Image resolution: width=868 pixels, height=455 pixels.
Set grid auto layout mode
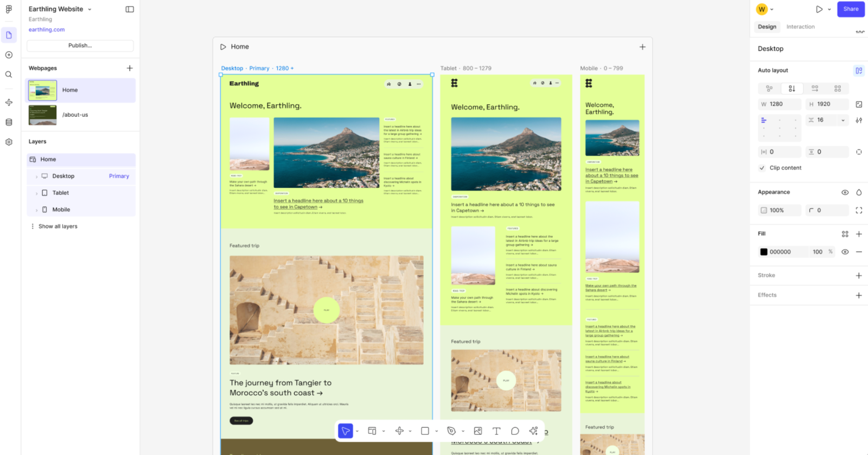[838, 89]
